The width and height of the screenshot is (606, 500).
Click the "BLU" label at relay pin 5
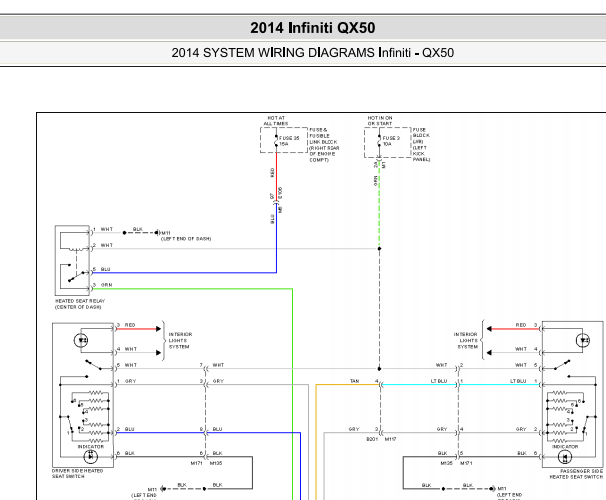click(105, 269)
